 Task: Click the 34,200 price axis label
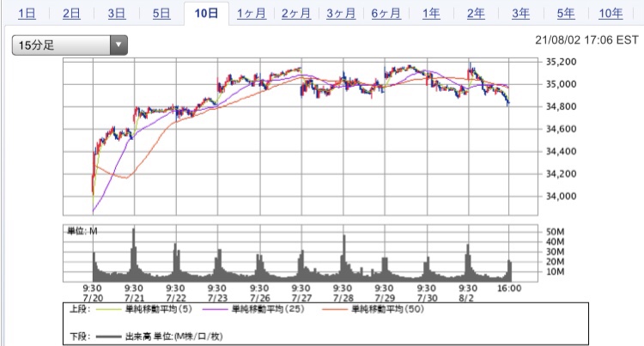(x=561, y=174)
